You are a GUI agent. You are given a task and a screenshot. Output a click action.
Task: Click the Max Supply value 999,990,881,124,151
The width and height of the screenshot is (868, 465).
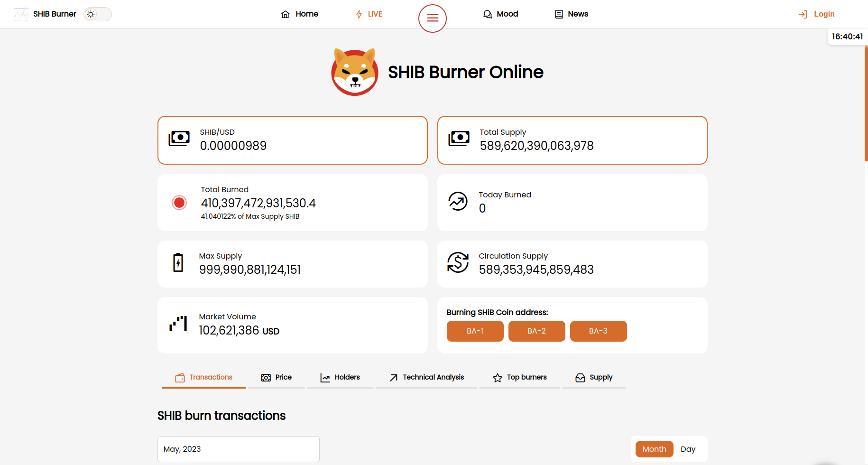coord(250,270)
